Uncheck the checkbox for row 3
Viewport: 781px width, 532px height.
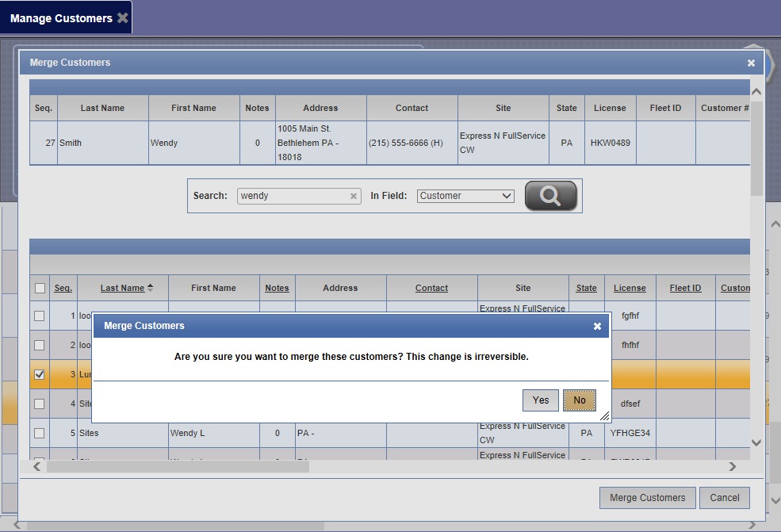(40, 374)
